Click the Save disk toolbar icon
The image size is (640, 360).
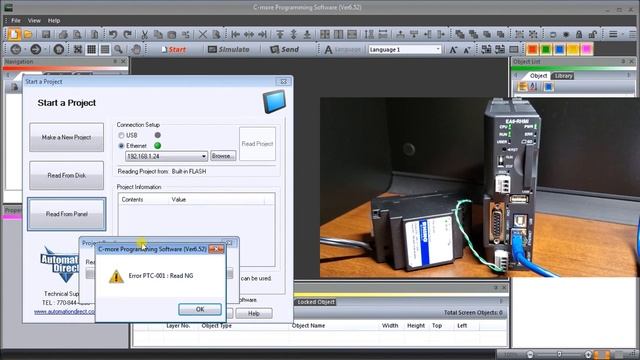[46, 35]
